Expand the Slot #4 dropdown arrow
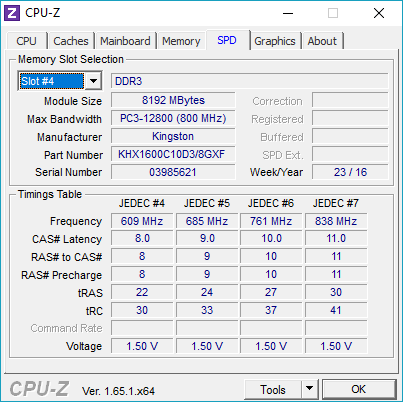 coord(93,81)
